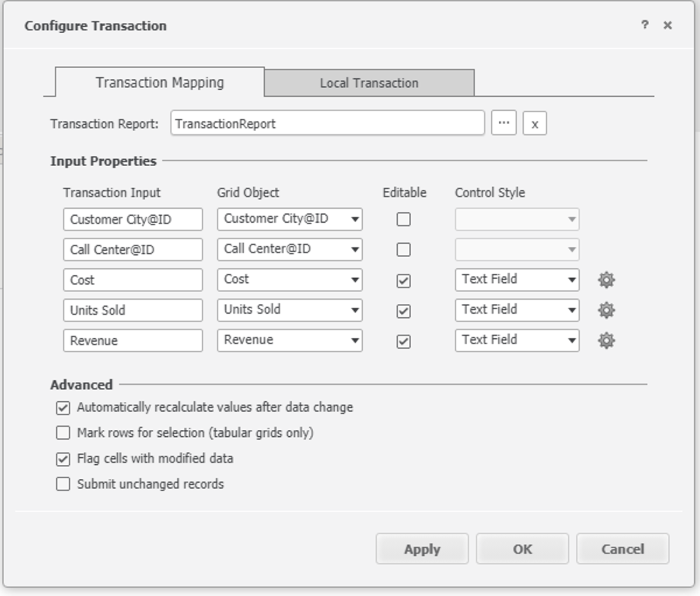700x596 pixels.
Task: Confirm with the OK button
Action: (523, 549)
